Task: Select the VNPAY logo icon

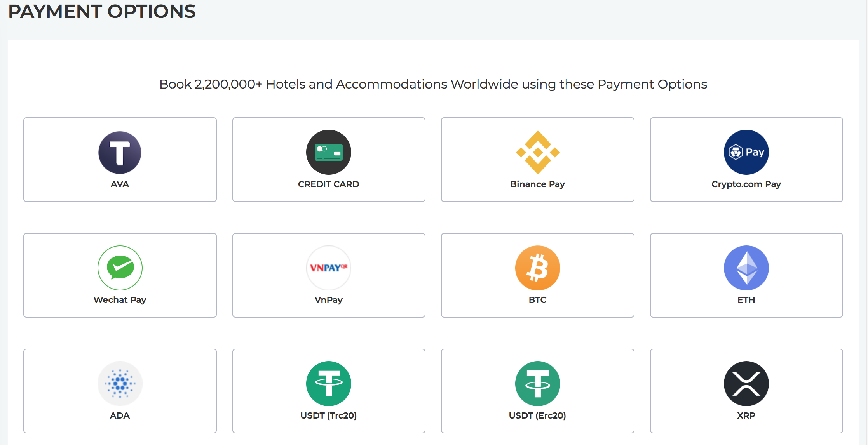Action: pos(328,268)
